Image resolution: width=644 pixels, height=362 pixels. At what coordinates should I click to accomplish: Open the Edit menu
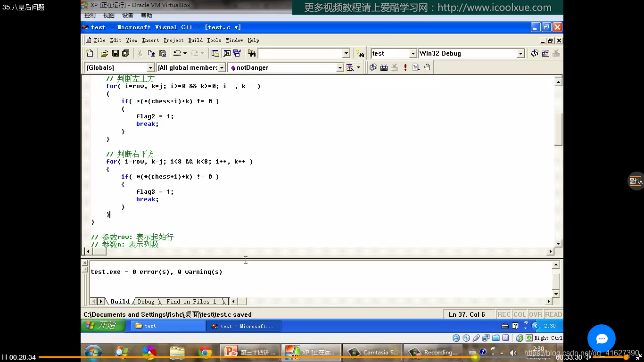(x=116, y=40)
